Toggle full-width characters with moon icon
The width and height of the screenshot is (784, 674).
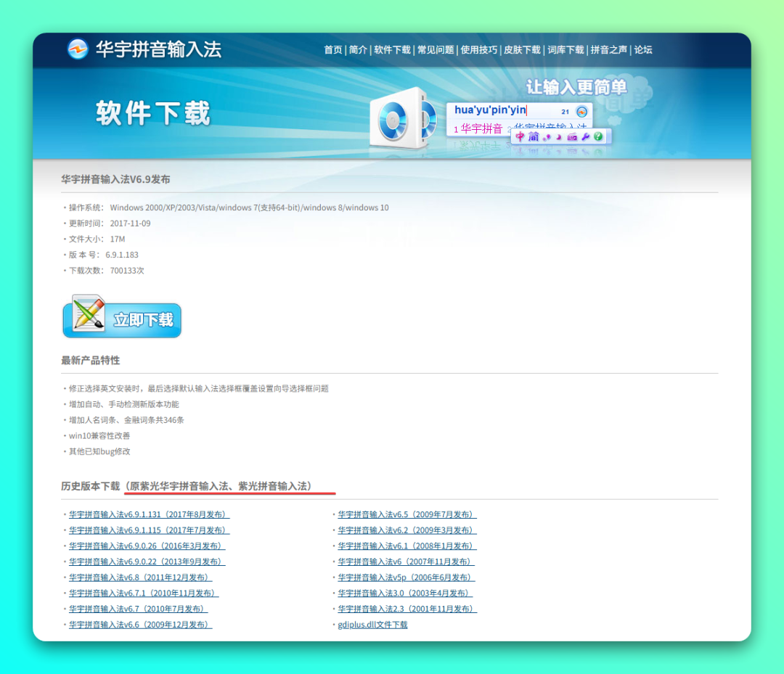[559, 136]
